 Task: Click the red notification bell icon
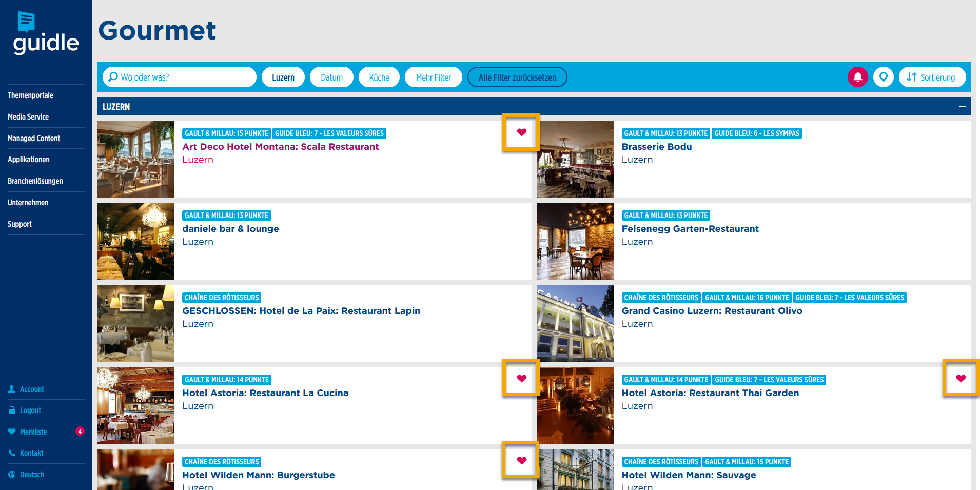point(857,77)
